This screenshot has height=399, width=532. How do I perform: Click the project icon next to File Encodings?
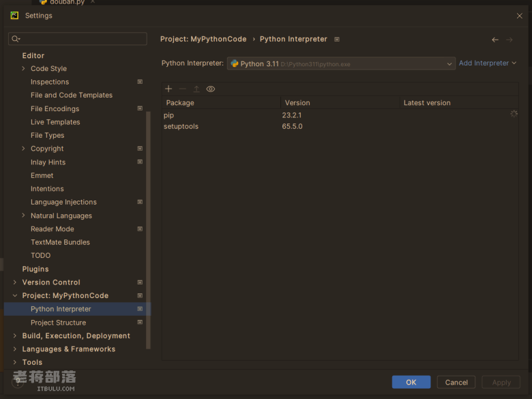140,108
